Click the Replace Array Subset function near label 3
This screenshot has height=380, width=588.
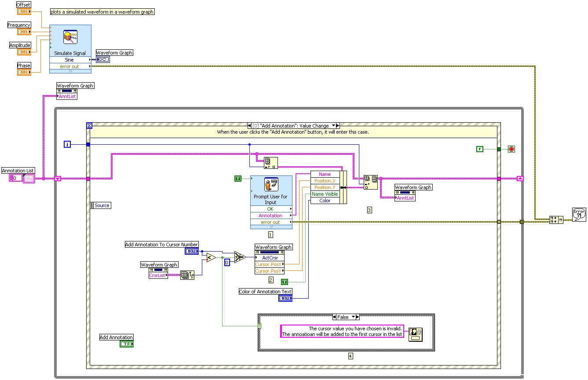(370, 182)
